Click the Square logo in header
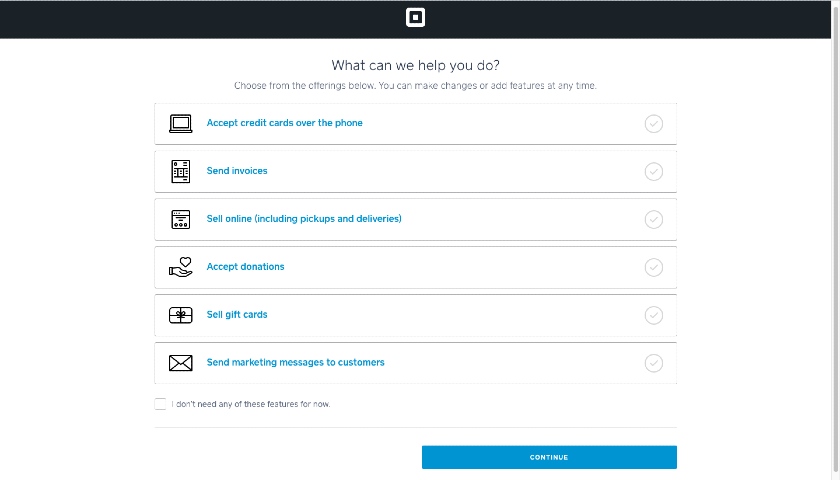This screenshot has width=840, height=480. (x=415, y=18)
